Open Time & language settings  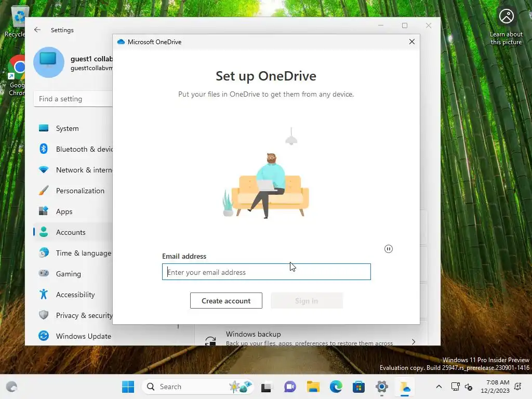pyautogui.click(x=73, y=253)
